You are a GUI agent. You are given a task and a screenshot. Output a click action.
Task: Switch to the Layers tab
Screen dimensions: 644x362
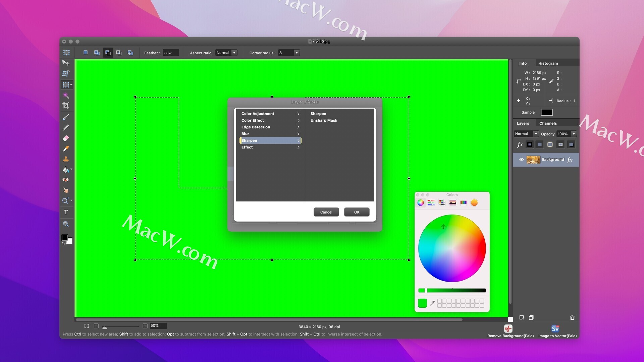[523, 123]
